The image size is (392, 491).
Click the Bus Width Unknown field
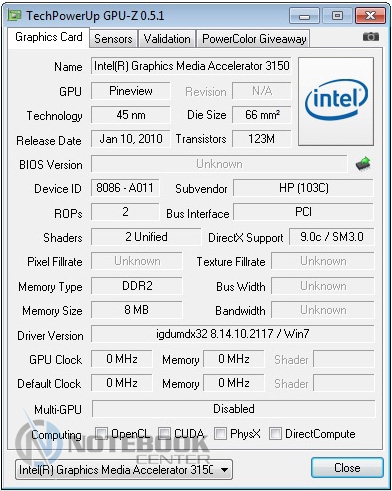pos(323,286)
